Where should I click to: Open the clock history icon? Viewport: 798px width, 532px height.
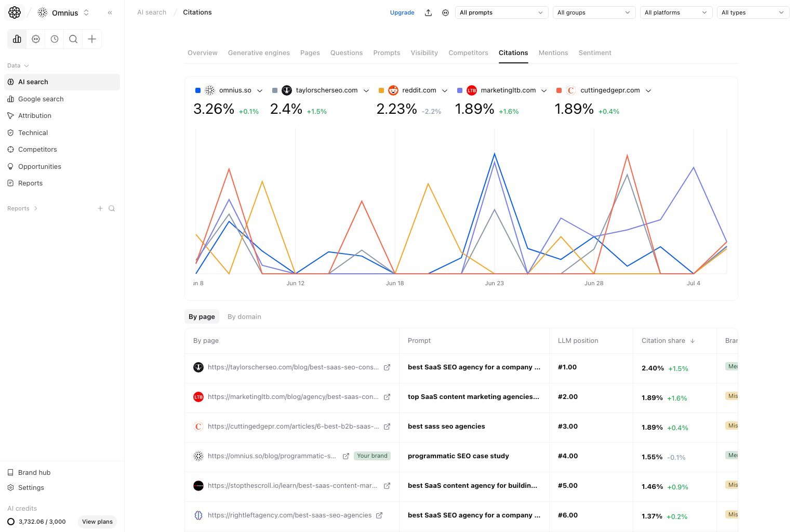coord(55,39)
